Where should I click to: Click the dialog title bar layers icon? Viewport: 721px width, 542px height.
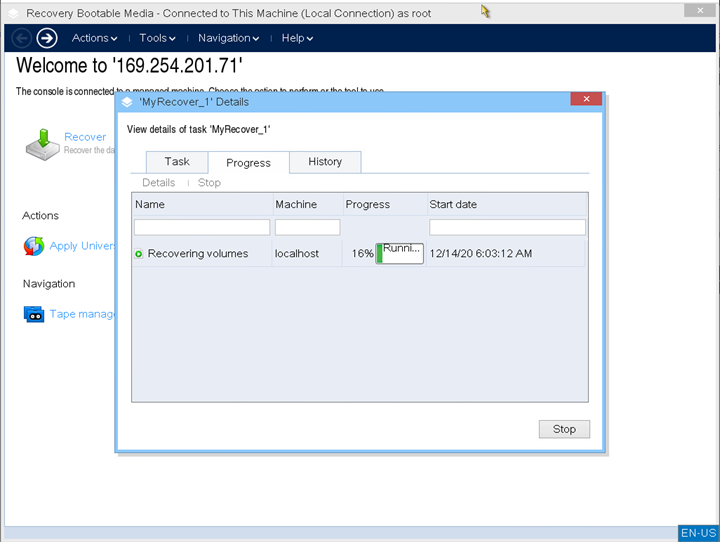127,102
